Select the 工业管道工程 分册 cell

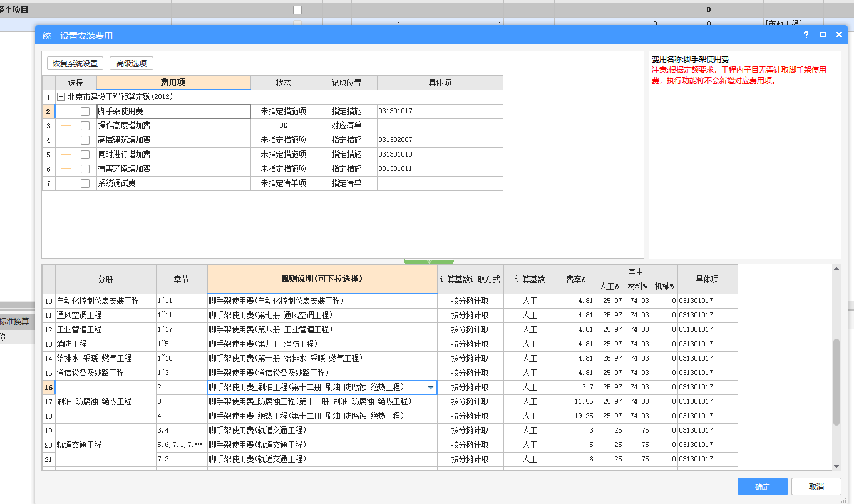(x=106, y=330)
